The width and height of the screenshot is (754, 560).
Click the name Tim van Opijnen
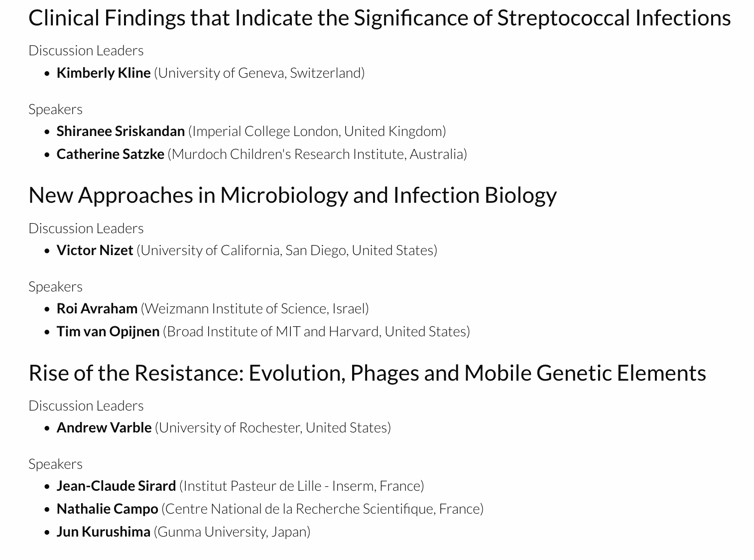[108, 331]
